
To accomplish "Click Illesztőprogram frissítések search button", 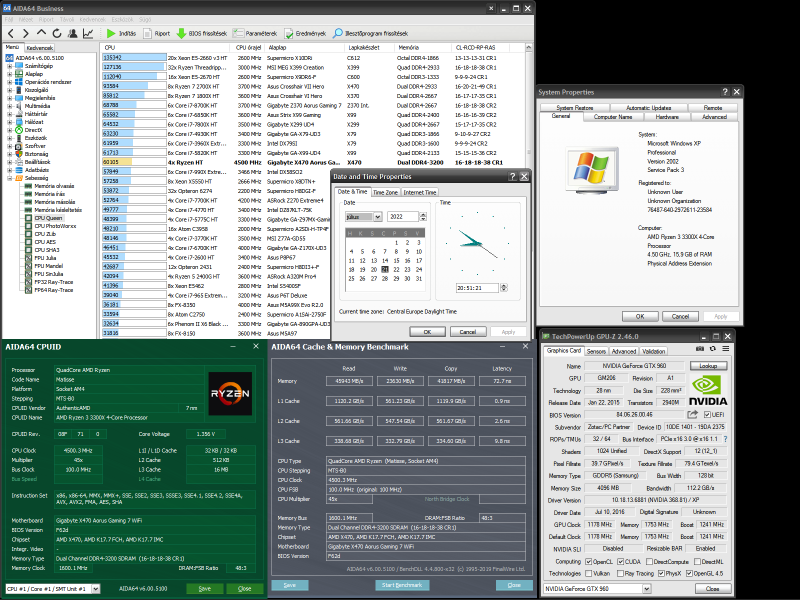I will (370, 34).
